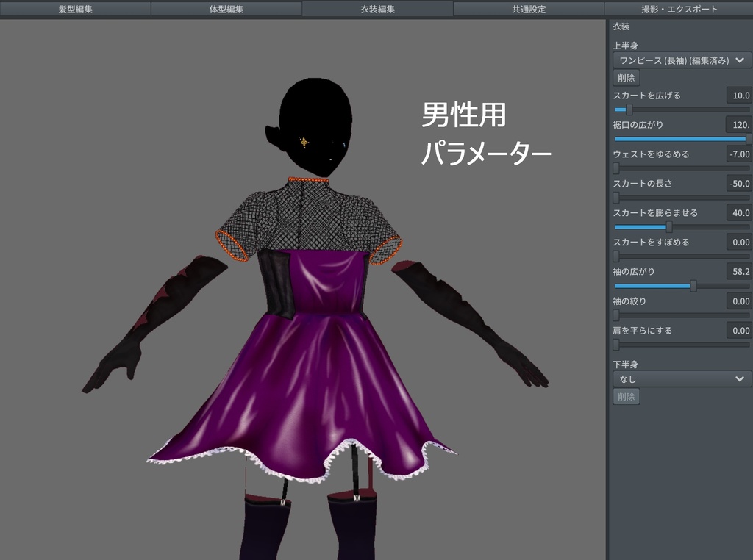Click the スカートをすぼめる slider handle

coord(616,256)
